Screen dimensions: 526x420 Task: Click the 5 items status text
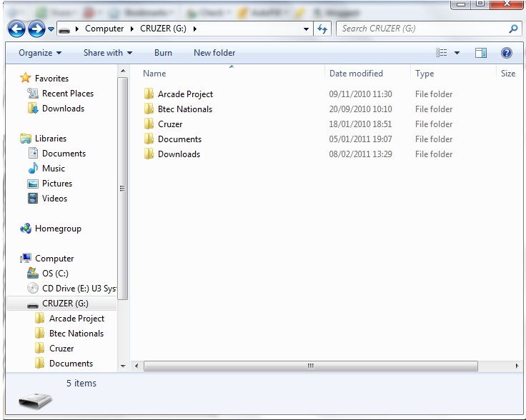click(81, 383)
